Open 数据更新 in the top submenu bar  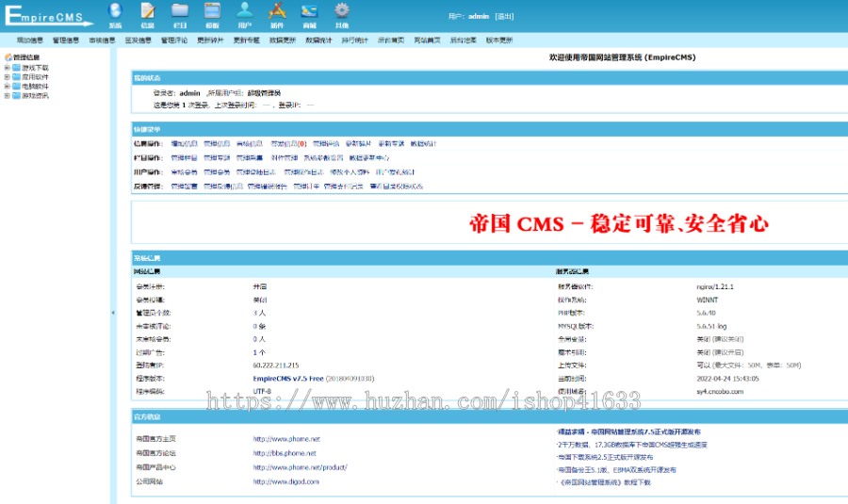[x=283, y=40]
